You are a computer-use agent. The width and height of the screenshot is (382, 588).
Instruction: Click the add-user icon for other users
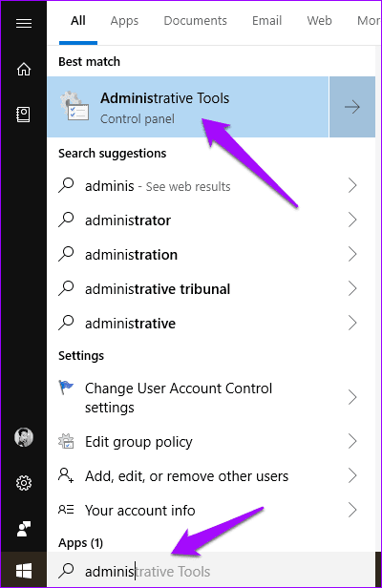tap(66, 475)
